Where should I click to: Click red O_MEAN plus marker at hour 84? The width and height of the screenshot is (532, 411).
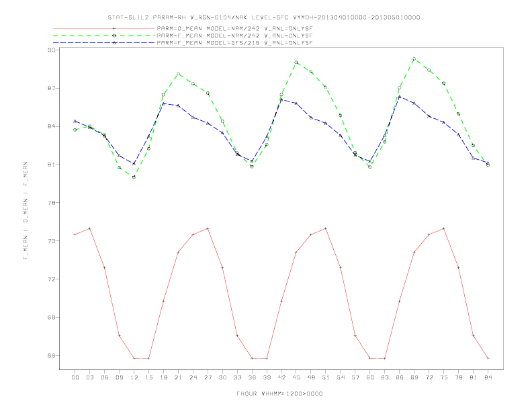coord(488,358)
